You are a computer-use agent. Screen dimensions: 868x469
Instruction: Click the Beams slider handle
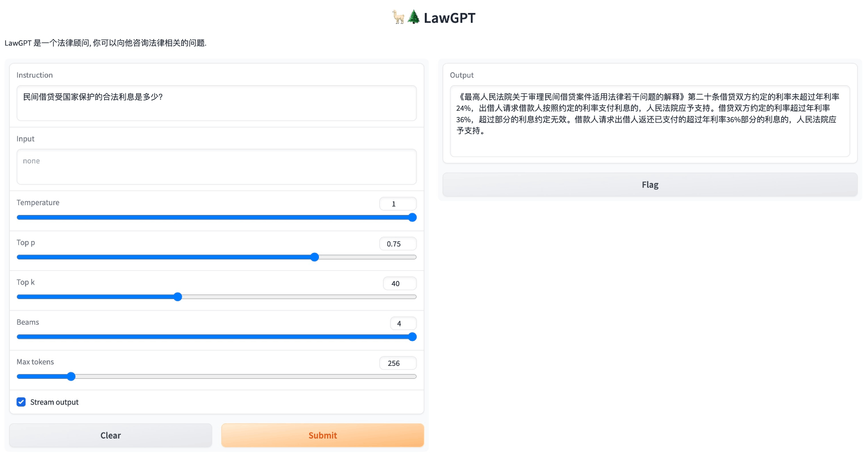point(412,337)
